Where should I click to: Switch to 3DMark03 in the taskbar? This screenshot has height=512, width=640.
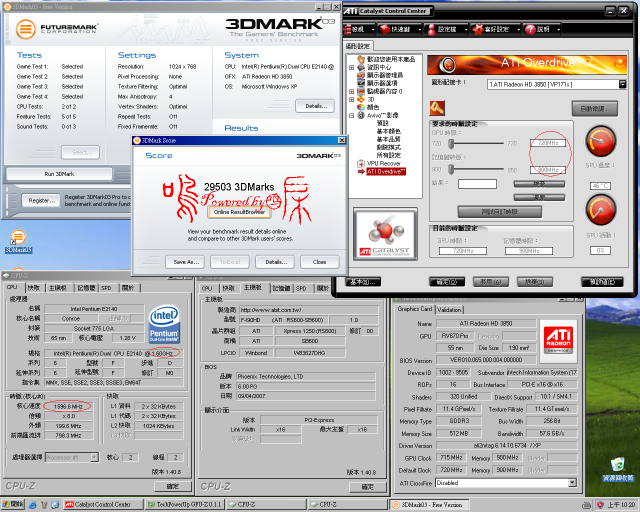[429, 505]
